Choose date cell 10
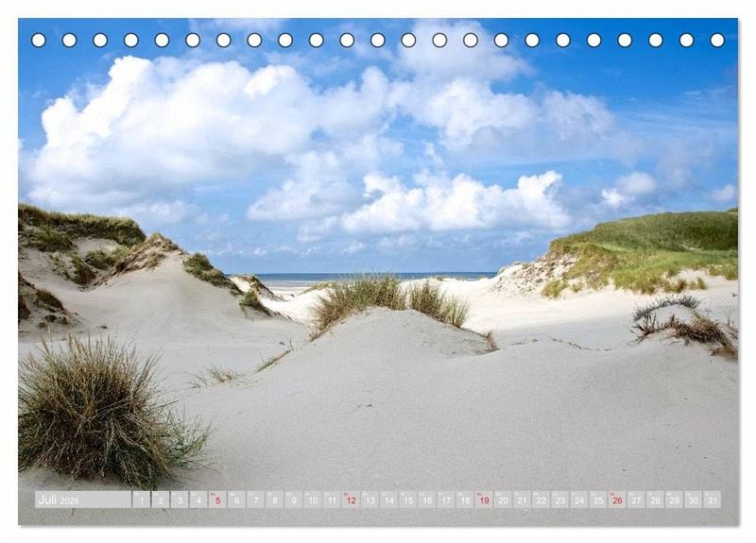This screenshot has height=543, width=756. [x=313, y=500]
